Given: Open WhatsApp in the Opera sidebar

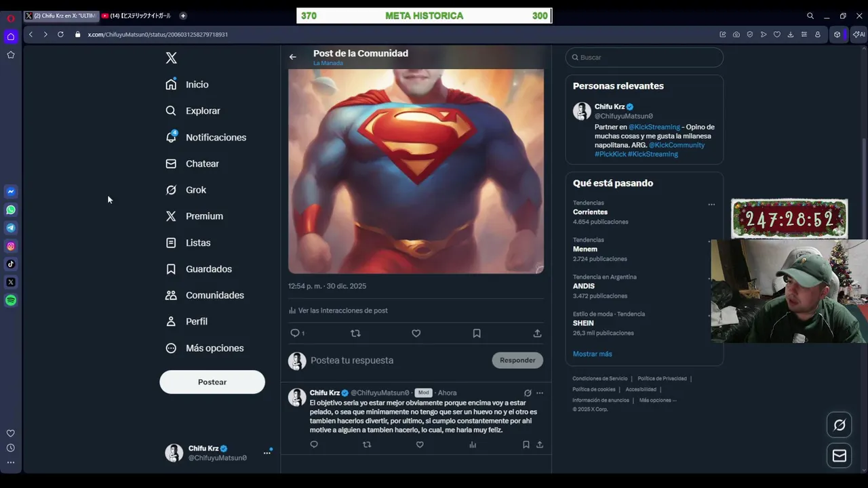Looking at the screenshot, I should point(11,210).
